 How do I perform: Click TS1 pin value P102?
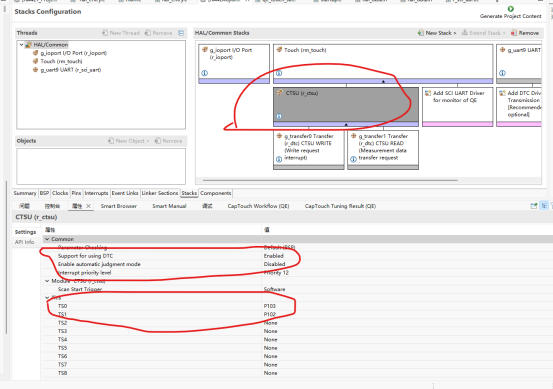269,314
